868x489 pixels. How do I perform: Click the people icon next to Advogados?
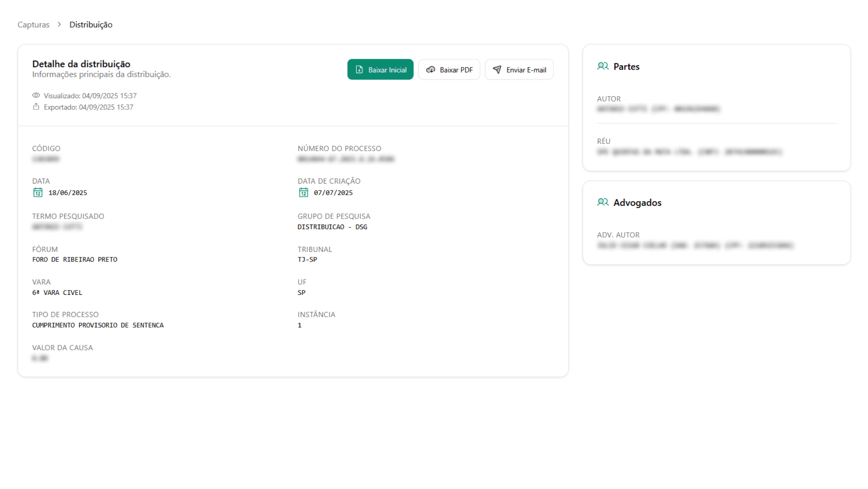tap(603, 202)
